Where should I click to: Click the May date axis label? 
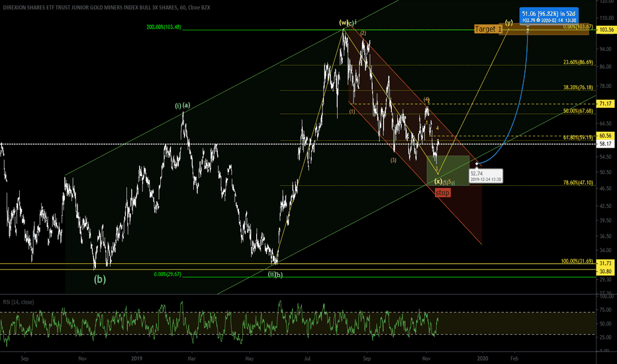(x=250, y=359)
